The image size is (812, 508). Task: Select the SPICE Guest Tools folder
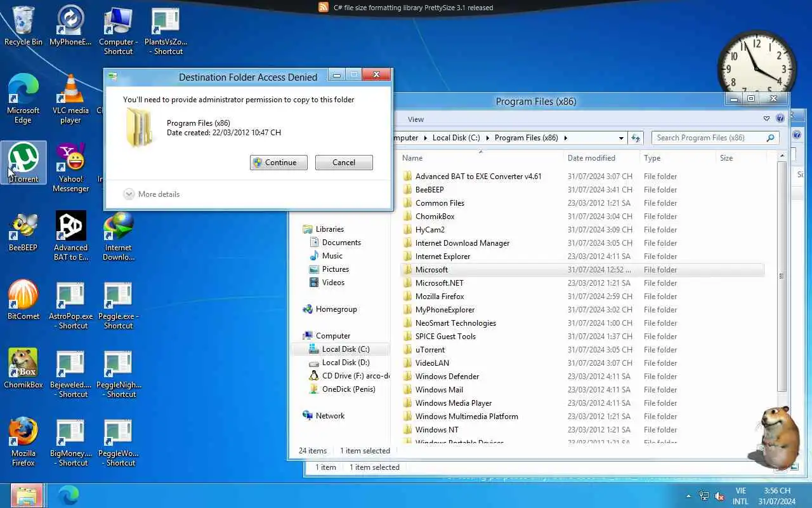(x=445, y=337)
